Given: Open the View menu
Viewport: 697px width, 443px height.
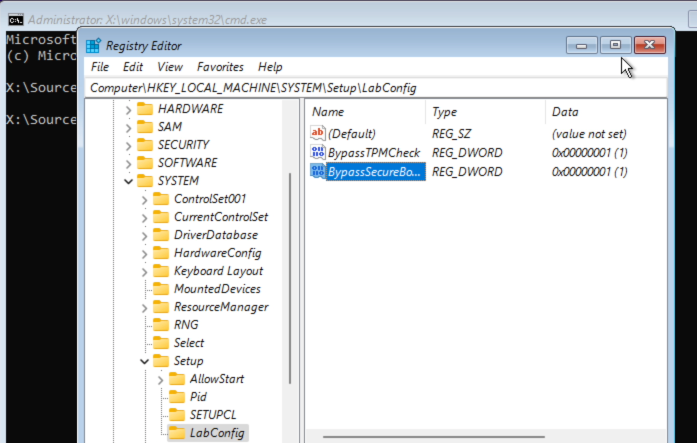Looking at the screenshot, I should coord(170,67).
